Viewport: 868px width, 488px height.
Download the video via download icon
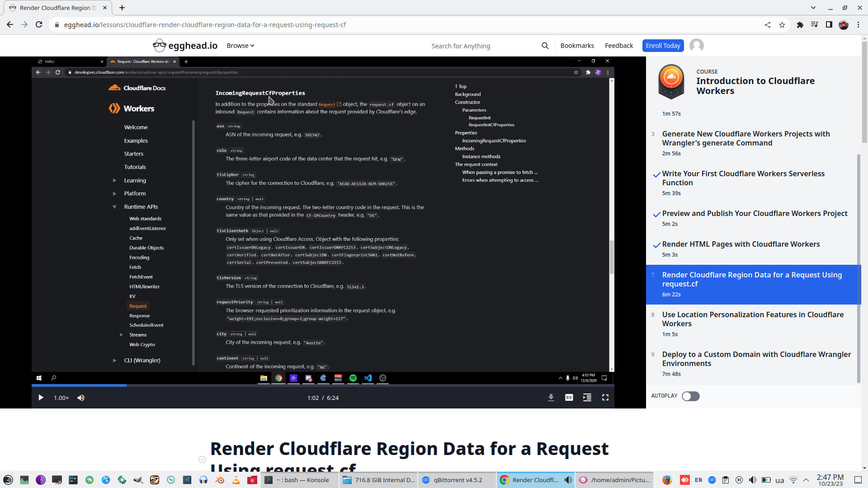pyautogui.click(x=551, y=398)
